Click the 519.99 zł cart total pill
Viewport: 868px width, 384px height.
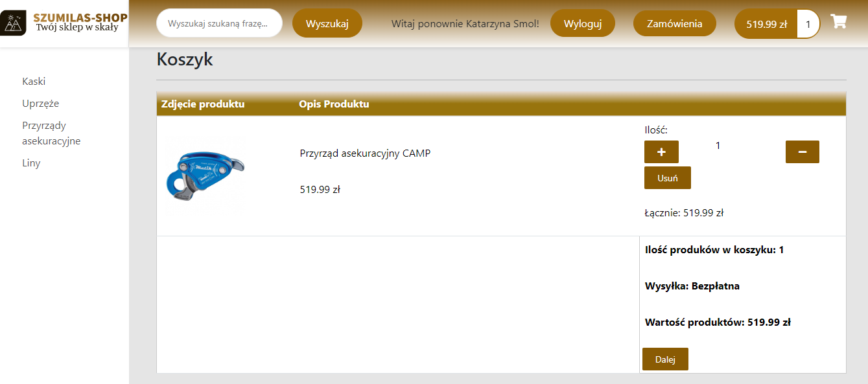pos(766,25)
